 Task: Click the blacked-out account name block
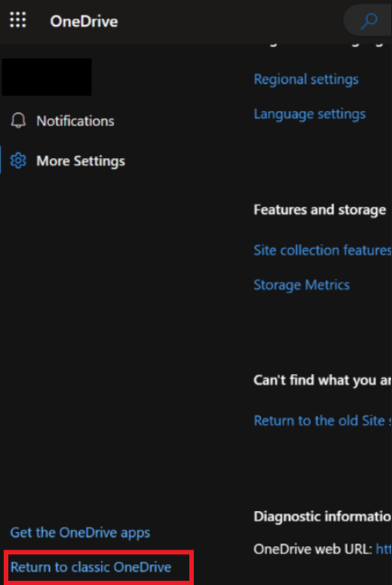(47, 77)
